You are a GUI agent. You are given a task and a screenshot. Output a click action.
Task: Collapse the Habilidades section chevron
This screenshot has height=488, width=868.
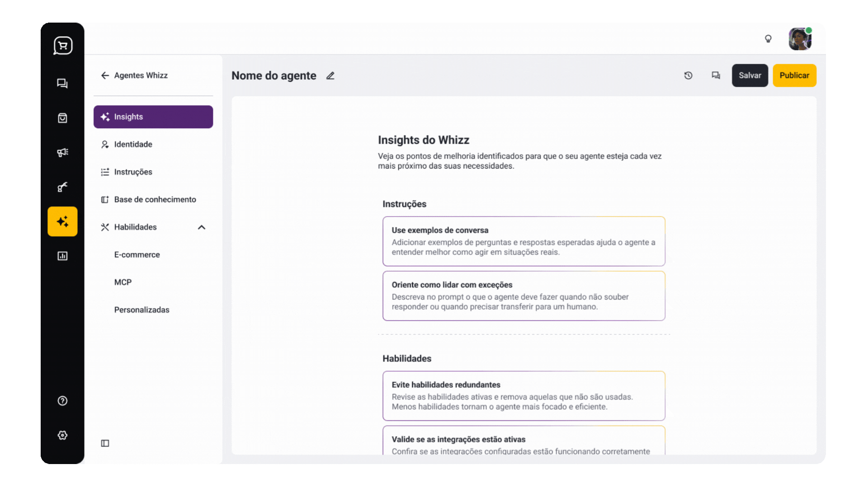coord(202,227)
